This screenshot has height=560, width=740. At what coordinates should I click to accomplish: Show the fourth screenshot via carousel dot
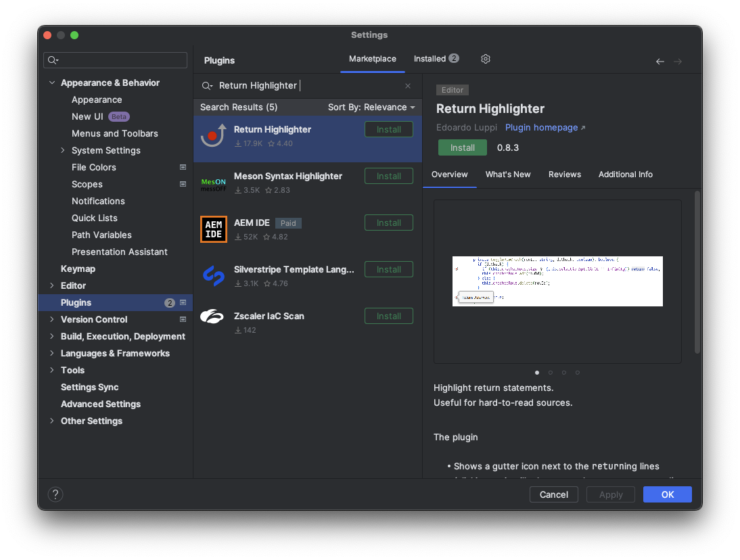point(577,373)
